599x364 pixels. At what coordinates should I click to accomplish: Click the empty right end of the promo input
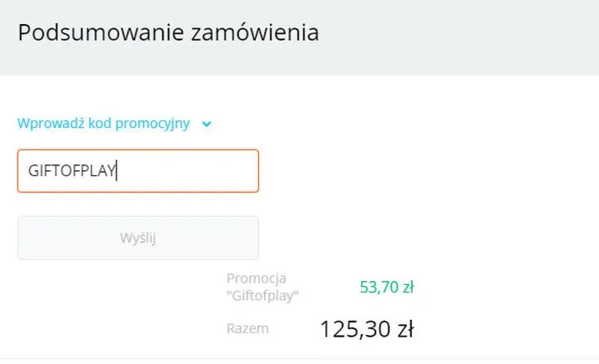[x=225, y=171]
